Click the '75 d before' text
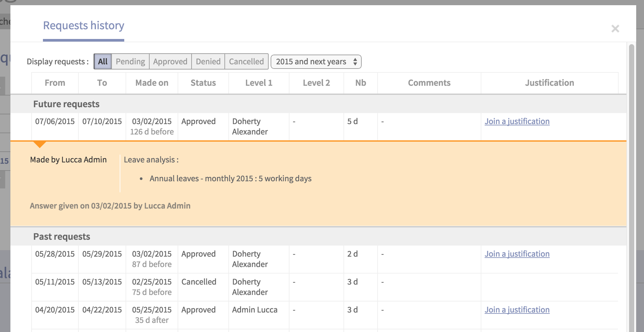 point(152,292)
